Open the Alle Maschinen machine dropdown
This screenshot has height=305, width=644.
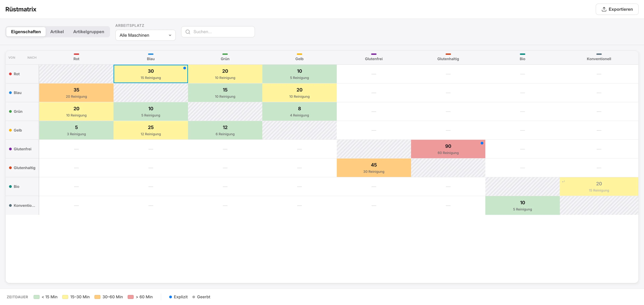(x=145, y=35)
